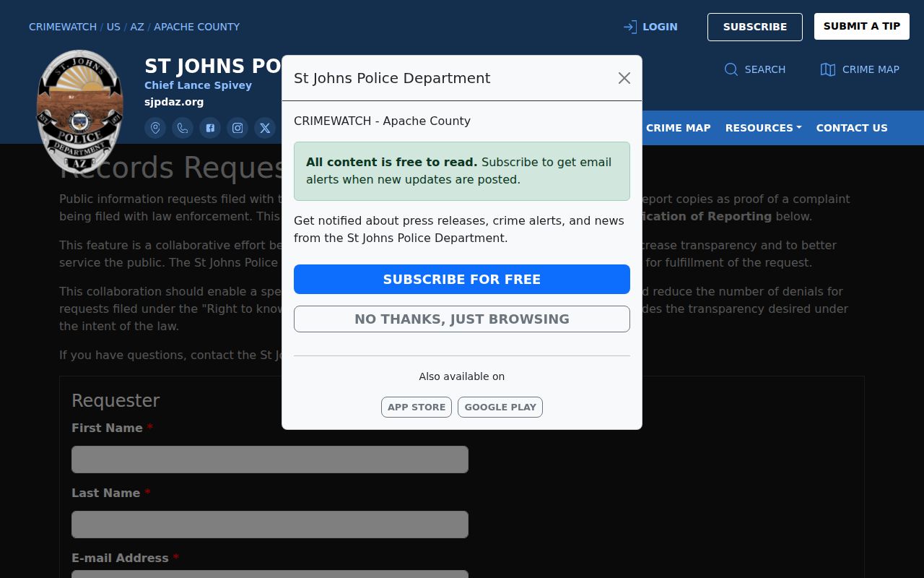
Task: Click the Requester section heading
Action: pos(115,400)
